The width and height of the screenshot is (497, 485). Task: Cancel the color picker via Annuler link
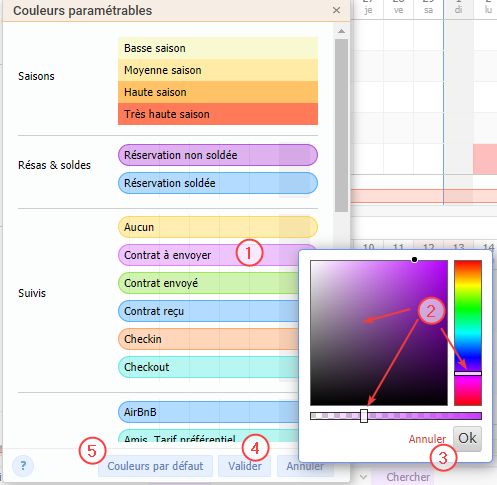click(427, 439)
